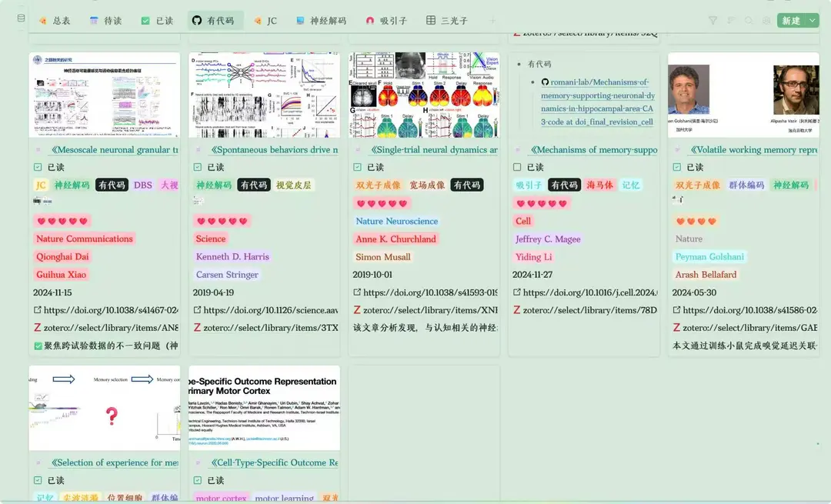
Task: Click the four orange hearts rating on the Volatile card
Action: pos(696,221)
